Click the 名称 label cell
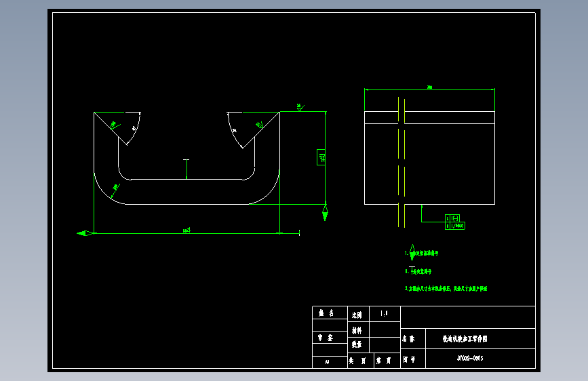The height and width of the screenshot is (381, 588). coord(413,338)
